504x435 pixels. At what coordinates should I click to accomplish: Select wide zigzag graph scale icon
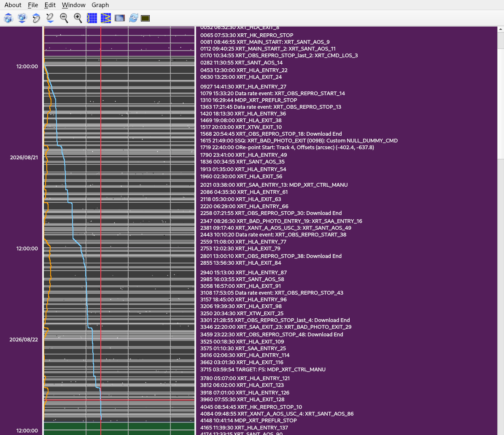click(106, 18)
